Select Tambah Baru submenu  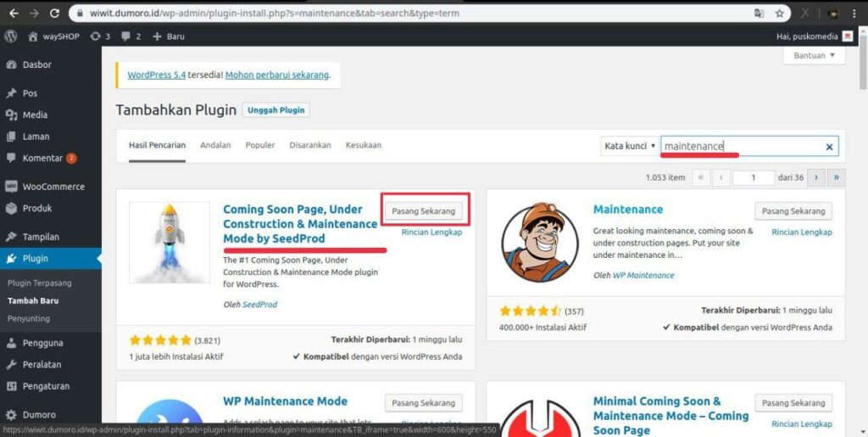tap(33, 300)
